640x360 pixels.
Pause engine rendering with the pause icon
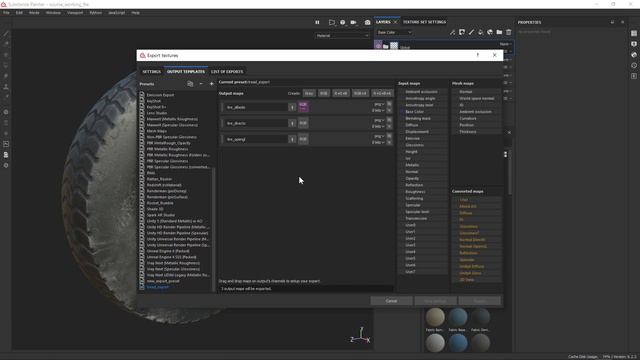coord(317,22)
